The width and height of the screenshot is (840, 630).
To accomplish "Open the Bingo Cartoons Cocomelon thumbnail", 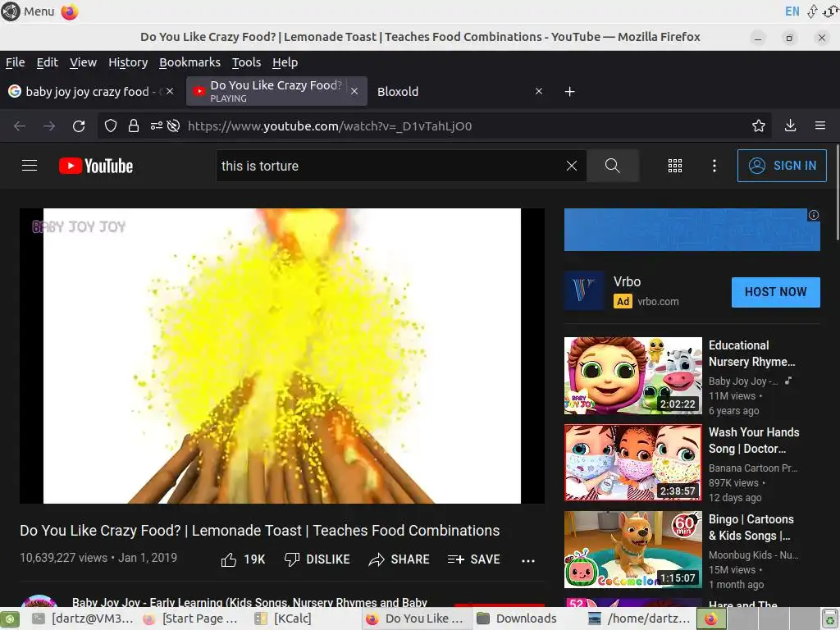I will [632, 549].
